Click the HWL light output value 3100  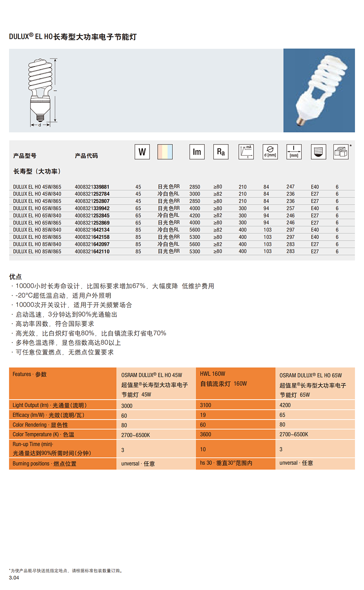[205, 405]
